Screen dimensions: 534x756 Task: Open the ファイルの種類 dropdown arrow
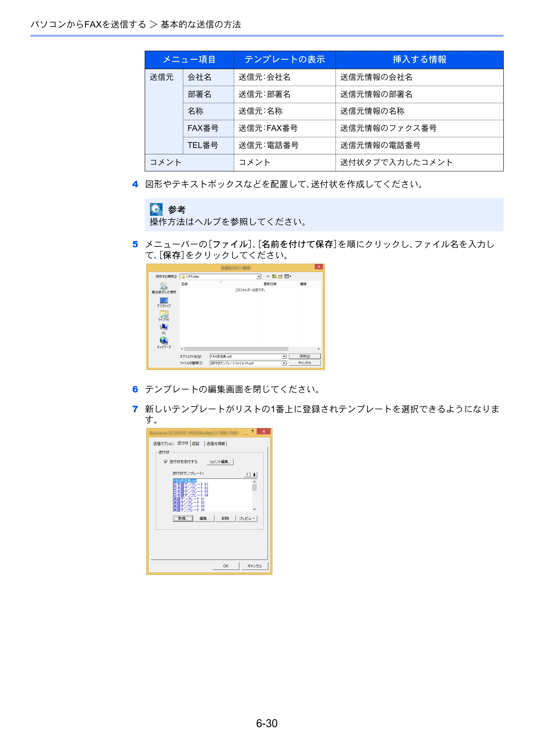tap(284, 363)
